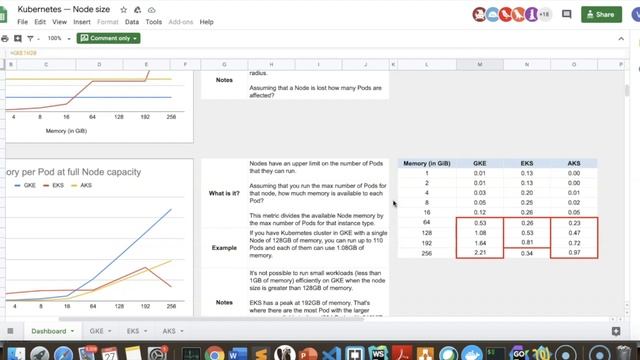Open PowerPoint from the dock

(x=308, y=353)
